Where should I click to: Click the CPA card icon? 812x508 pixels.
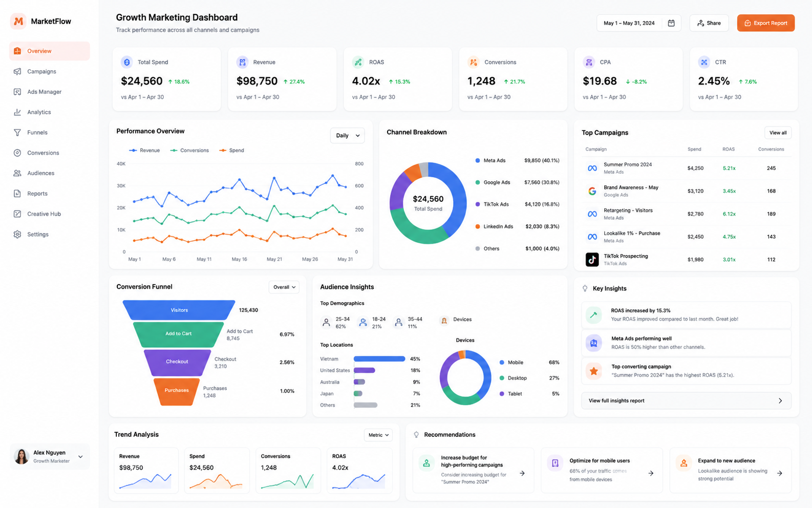[589, 62]
